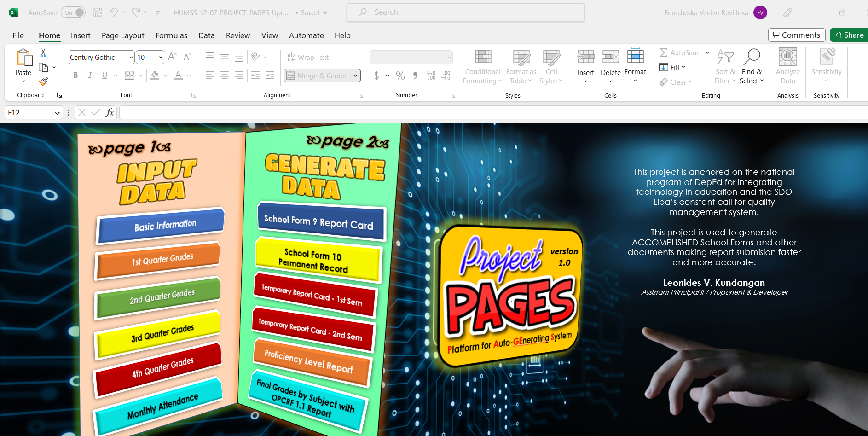Viewport: 868px width, 436px height.
Task: Click the Undo arrow icon
Action: (x=113, y=12)
